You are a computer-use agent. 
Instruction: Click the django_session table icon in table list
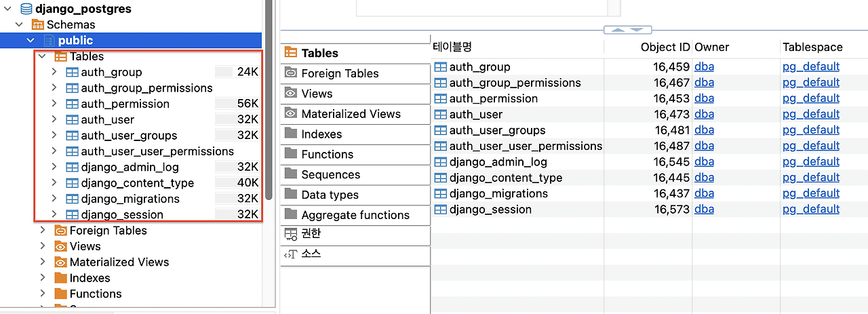(x=441, y=210)
